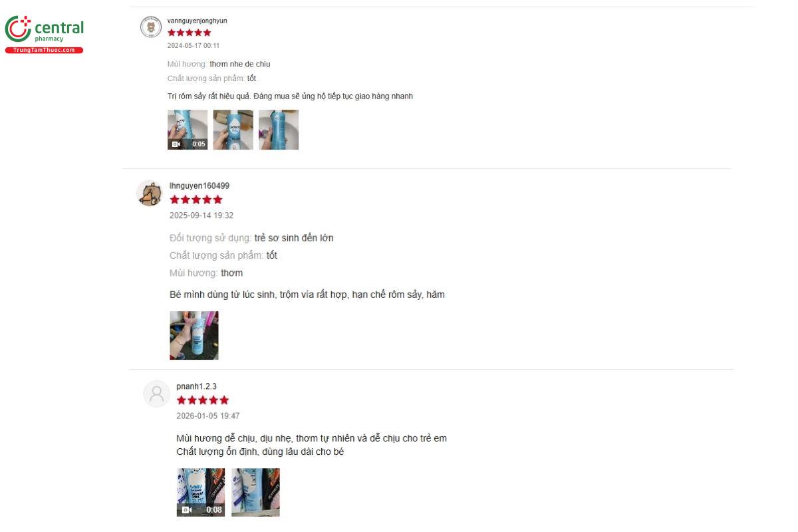Click the star rating under lhnguyen160499

click(196, 199)
